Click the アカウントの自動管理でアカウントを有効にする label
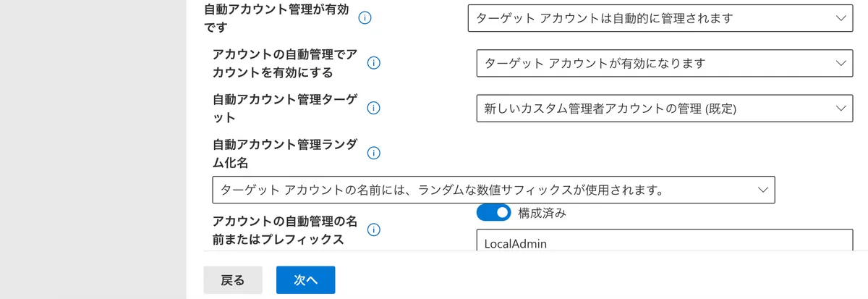The height and width of the screenshot is (299, 868). click(285, 63)
